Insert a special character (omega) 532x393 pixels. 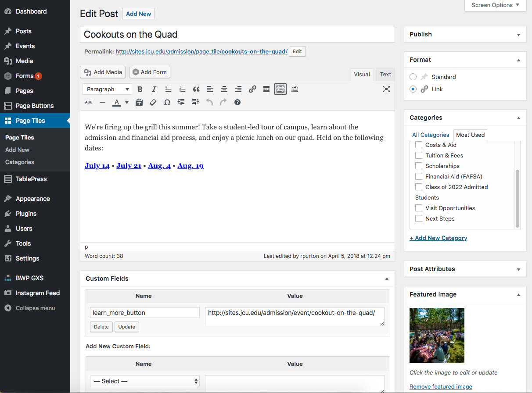pos(167,102)
